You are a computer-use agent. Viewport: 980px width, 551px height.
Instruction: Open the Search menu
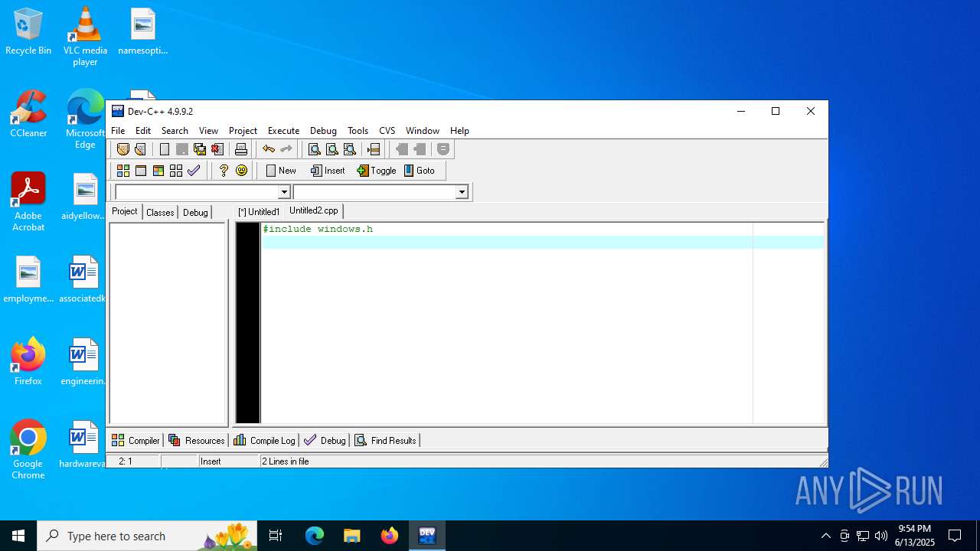175,131
